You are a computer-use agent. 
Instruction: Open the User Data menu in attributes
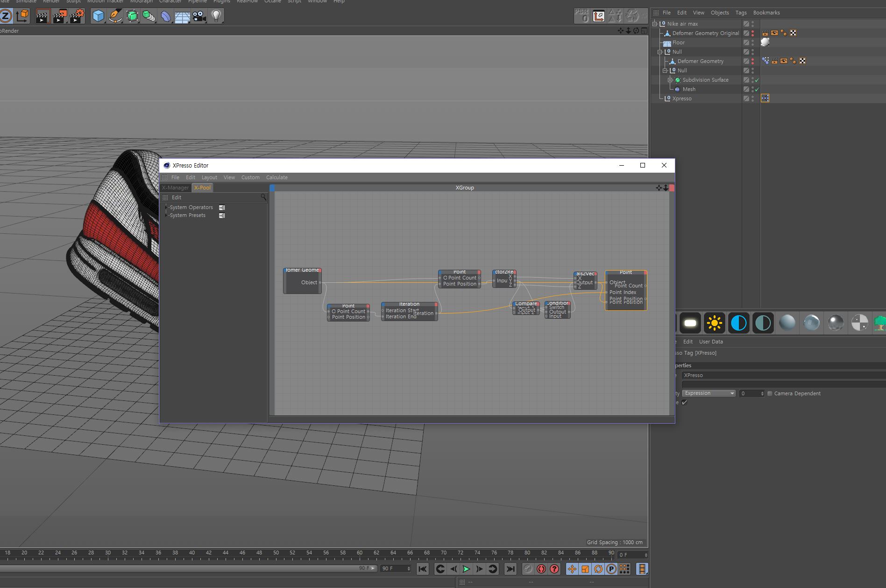711,342
